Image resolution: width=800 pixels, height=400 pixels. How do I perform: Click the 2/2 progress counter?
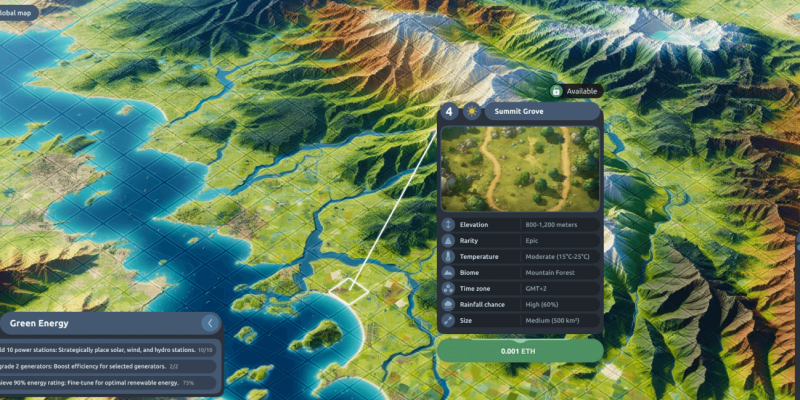tap(173, 366)
